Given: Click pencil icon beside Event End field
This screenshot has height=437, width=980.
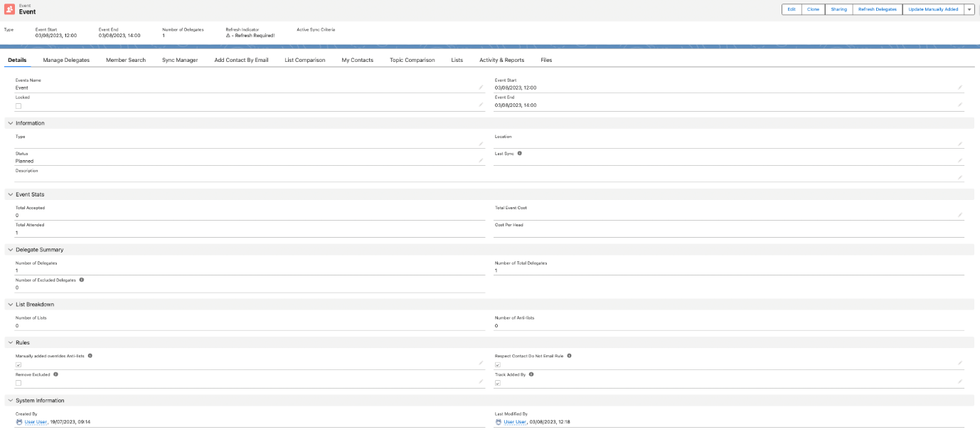Looking at the screenshot, I should click(x=960, y=105).
